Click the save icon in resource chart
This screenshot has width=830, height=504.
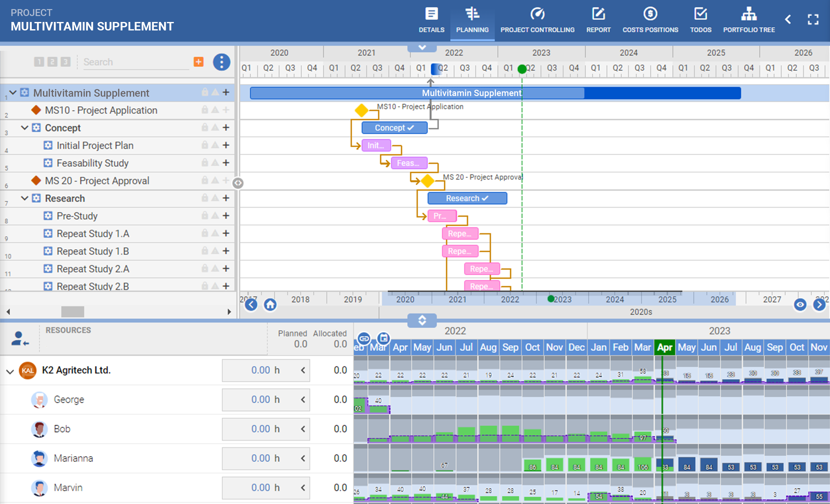pyautogui.click(x=383, y=338)
